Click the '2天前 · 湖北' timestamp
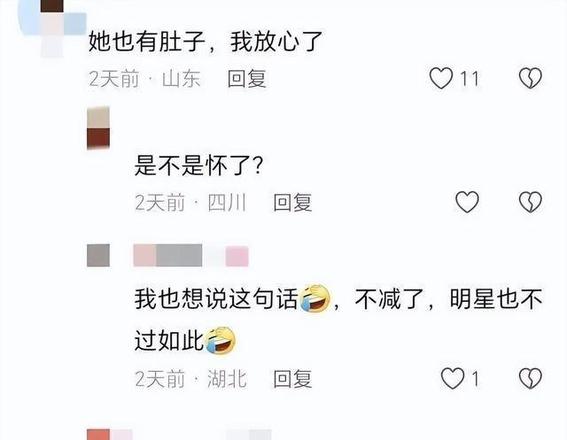Image resolution: width=567 pixels, height=440 pixels. click(x=191, y=379)
